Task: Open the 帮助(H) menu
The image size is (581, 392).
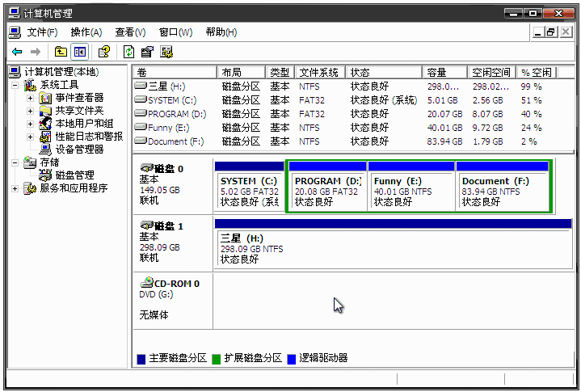Action: tap(221, 32)
